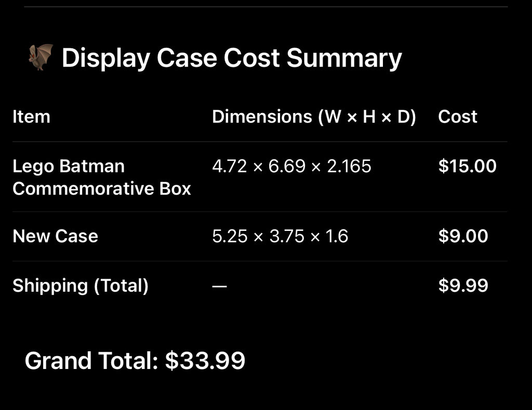Click the divider line below the column headers
The image size is (532, 410).
tap(260, 142)
